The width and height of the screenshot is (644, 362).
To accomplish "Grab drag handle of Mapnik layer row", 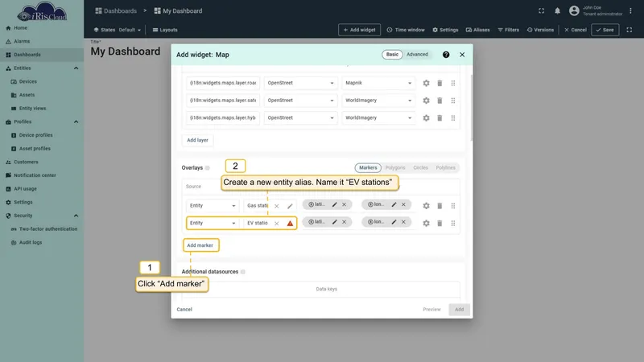I will [453, 83].
